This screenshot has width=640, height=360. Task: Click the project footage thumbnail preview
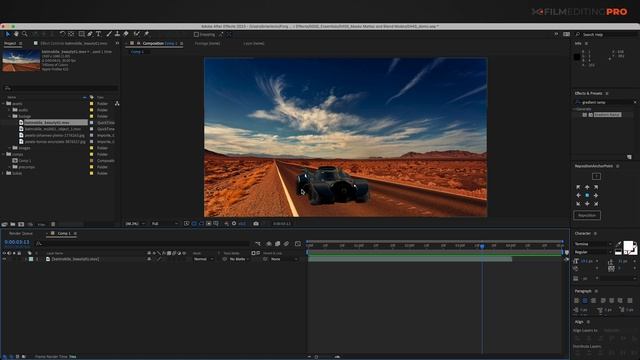pos(21,61)
